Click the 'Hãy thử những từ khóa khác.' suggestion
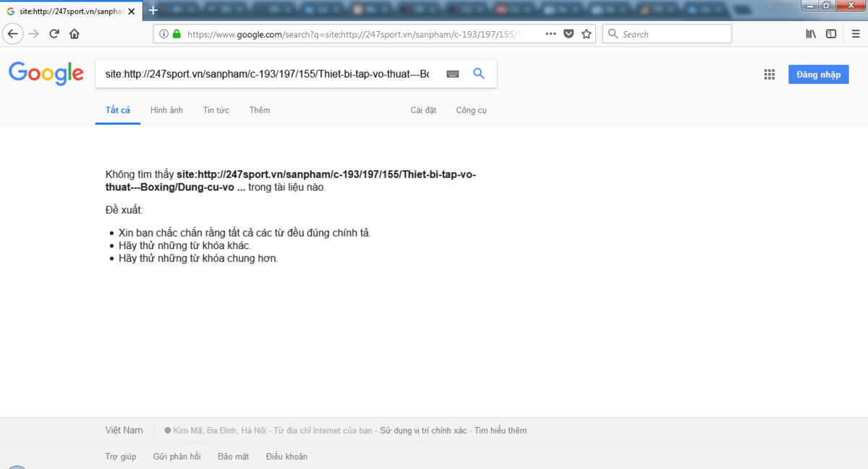 point(185,245)
